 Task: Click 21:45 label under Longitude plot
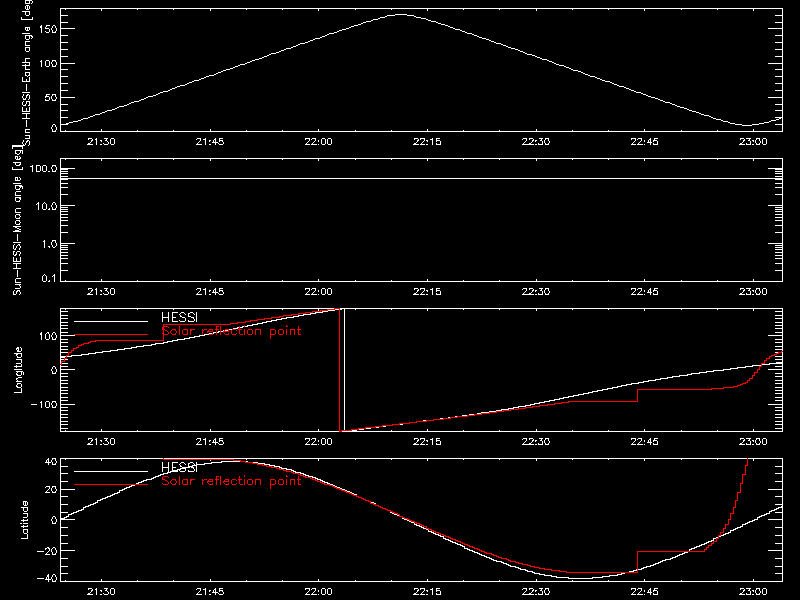coord(210,442)
